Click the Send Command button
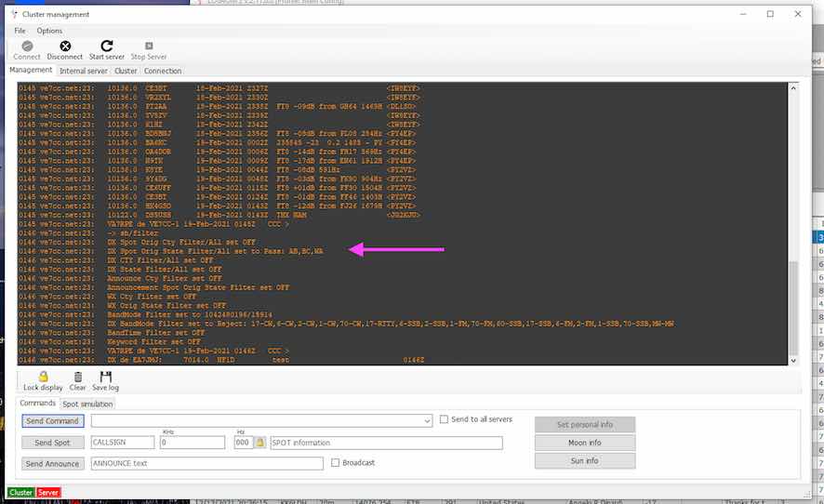The height and width of the screenshot is (504, 824). pyautogui.click(x=53, y=421)
